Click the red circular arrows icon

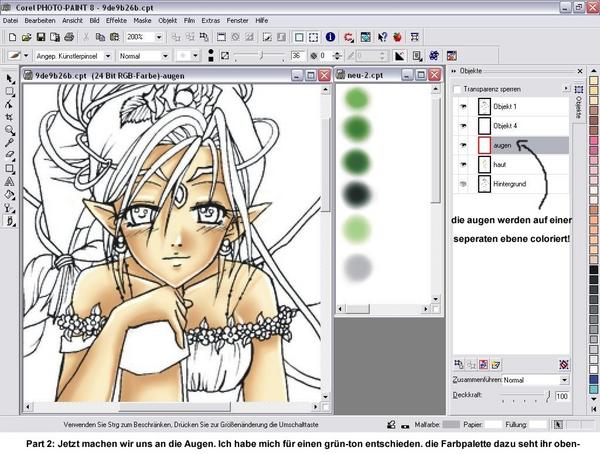(349, 37)
